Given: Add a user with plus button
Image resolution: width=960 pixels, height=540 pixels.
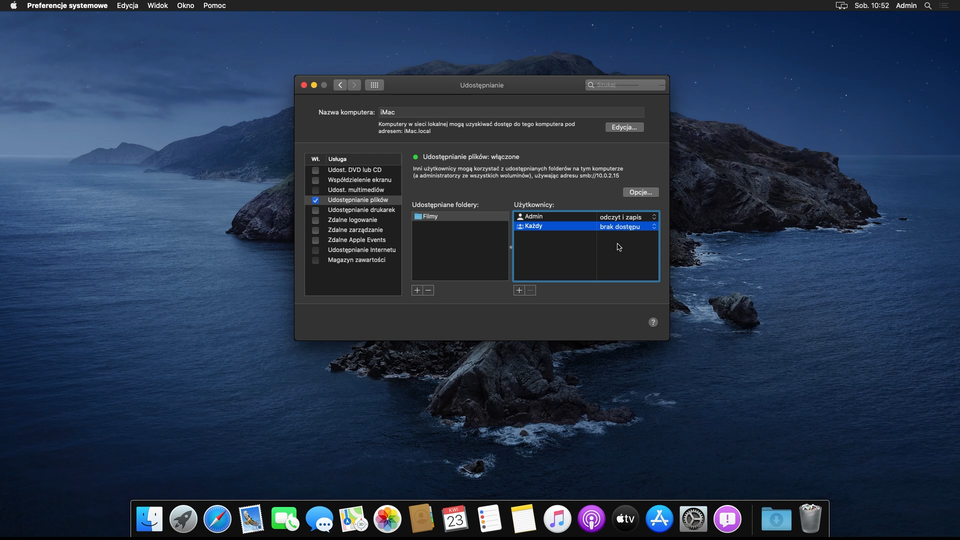Looking at the screenshot, I should [519, 290].
